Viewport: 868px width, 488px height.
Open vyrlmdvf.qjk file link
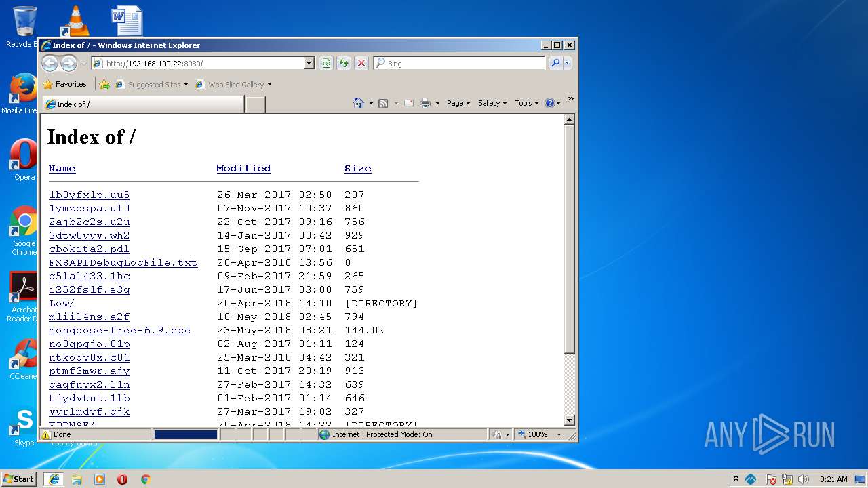(89, 412)
